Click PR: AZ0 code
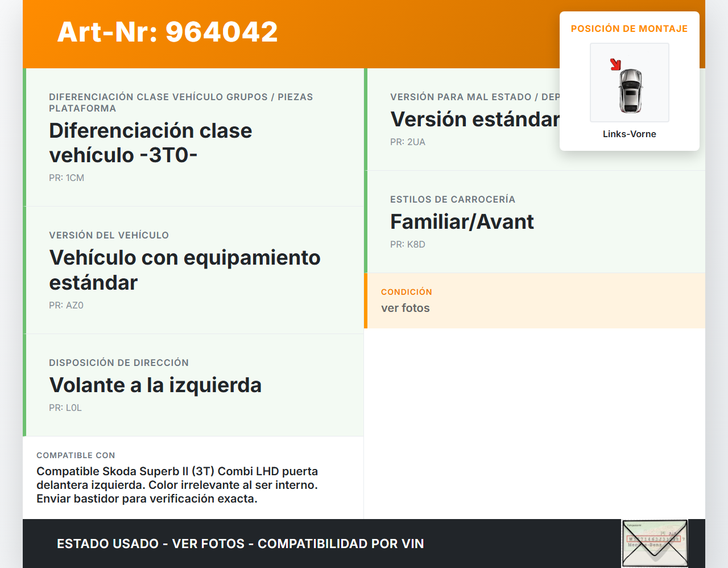 pyautogui.click(x=66, y=305)
